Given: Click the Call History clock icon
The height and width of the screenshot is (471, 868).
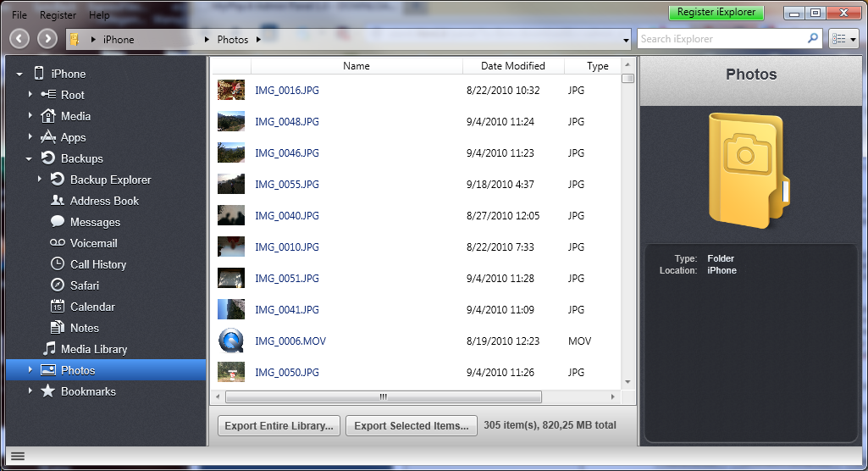Looking at the screenshot, I should click(x=58, y=263).
